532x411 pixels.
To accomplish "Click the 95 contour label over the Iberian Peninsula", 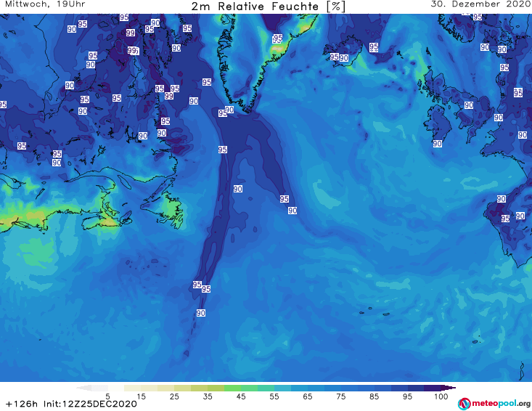I will click(505, 219).
